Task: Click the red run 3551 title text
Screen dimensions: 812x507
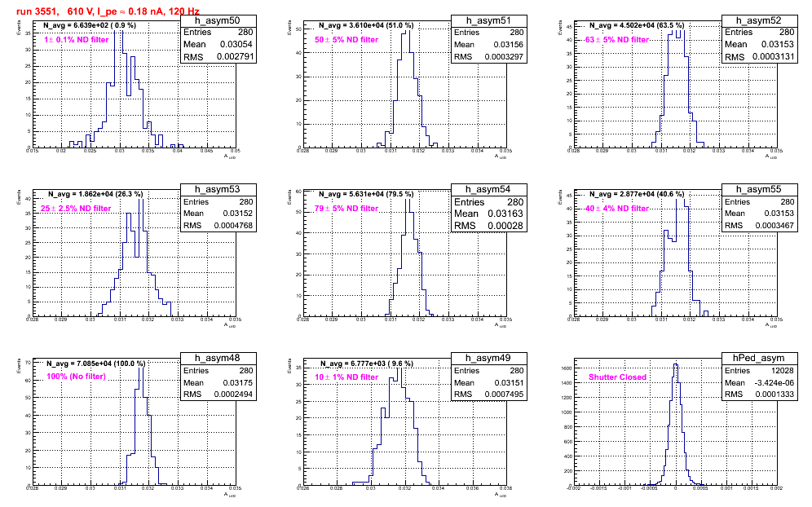Action: [x=108, y=11]
